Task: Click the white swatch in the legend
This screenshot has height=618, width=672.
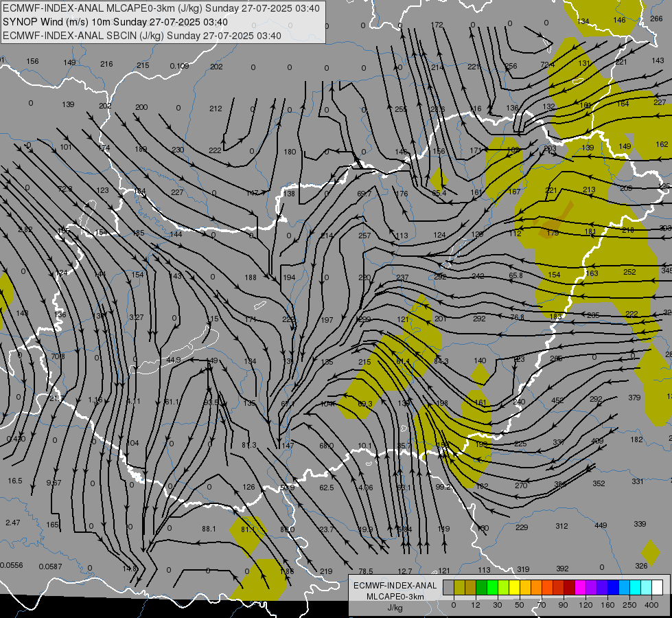Action: 658,587
